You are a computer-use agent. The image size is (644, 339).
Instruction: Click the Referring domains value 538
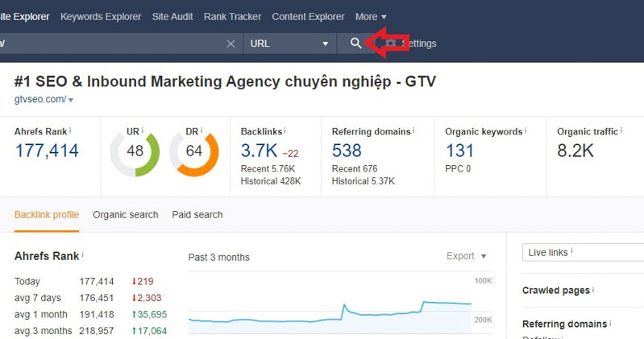347,151
